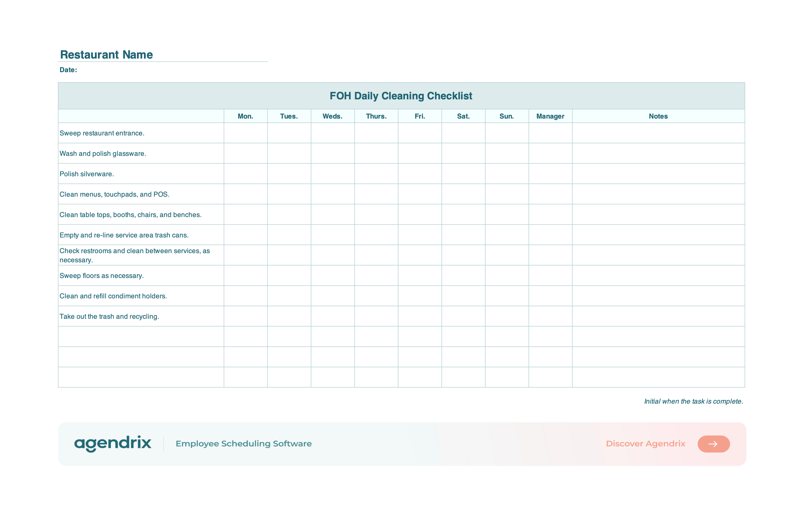Select the Notes column header

[659, 116]
